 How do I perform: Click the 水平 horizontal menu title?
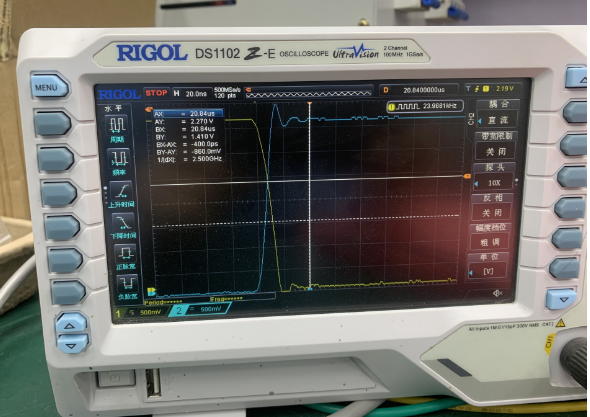pos(113,108)
